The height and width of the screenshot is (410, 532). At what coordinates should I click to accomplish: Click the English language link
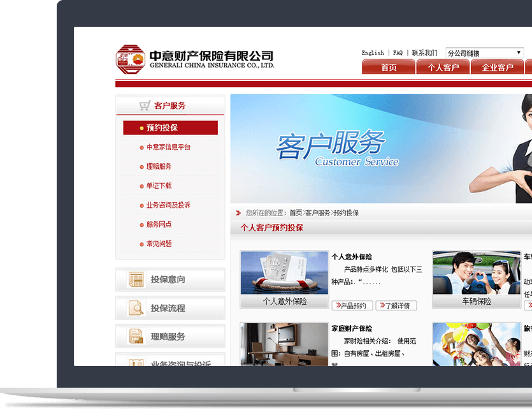(373, 53)
